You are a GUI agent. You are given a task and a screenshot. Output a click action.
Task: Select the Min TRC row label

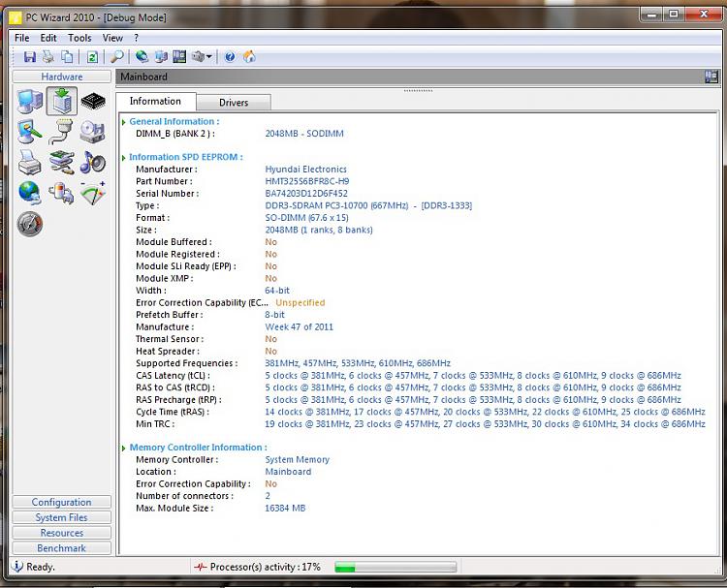155,424
